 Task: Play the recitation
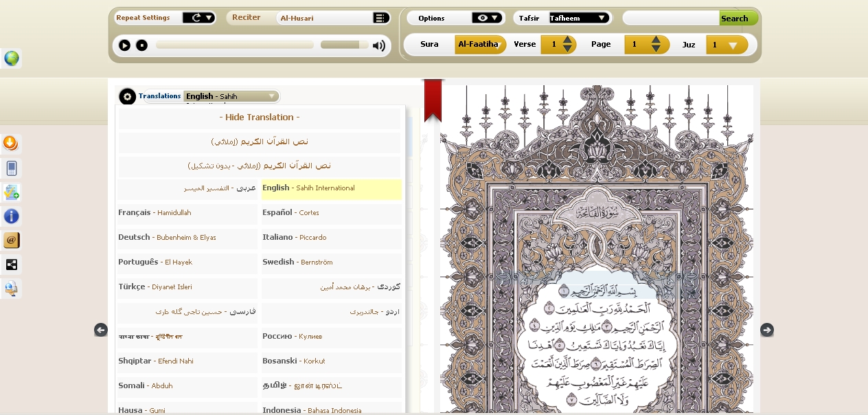pyautogui.click(x=124, y=45)
